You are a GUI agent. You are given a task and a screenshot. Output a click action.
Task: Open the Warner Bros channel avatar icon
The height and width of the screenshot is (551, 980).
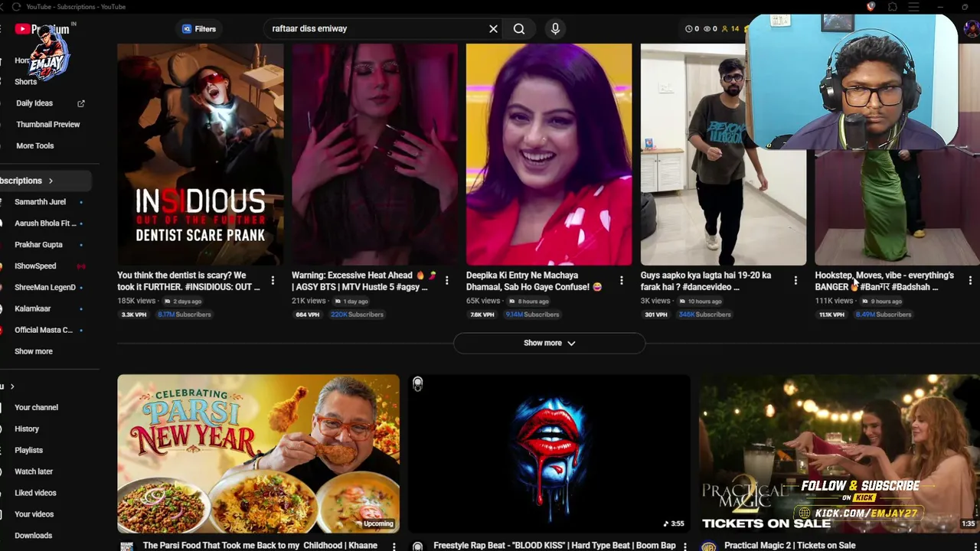(708, 546)
